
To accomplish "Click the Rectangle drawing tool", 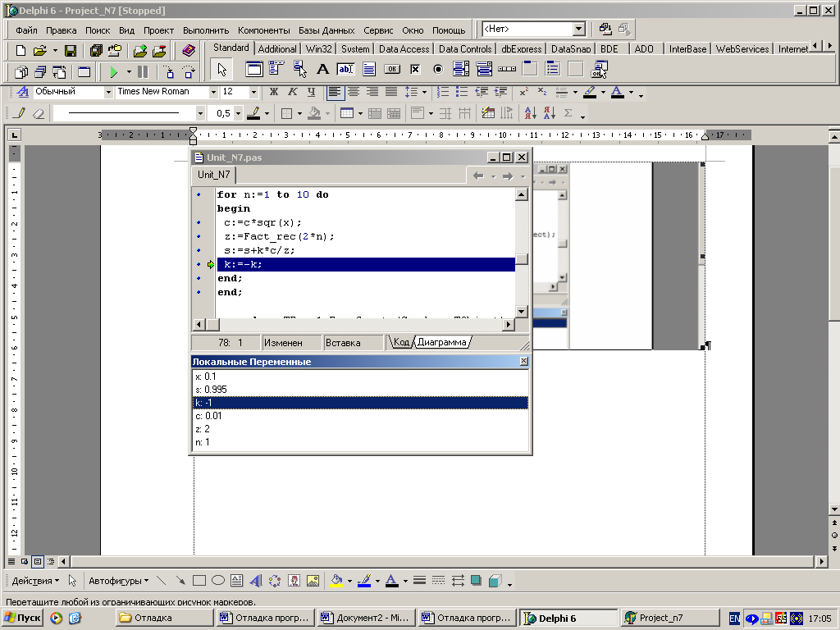I will [x=199, y=581].
